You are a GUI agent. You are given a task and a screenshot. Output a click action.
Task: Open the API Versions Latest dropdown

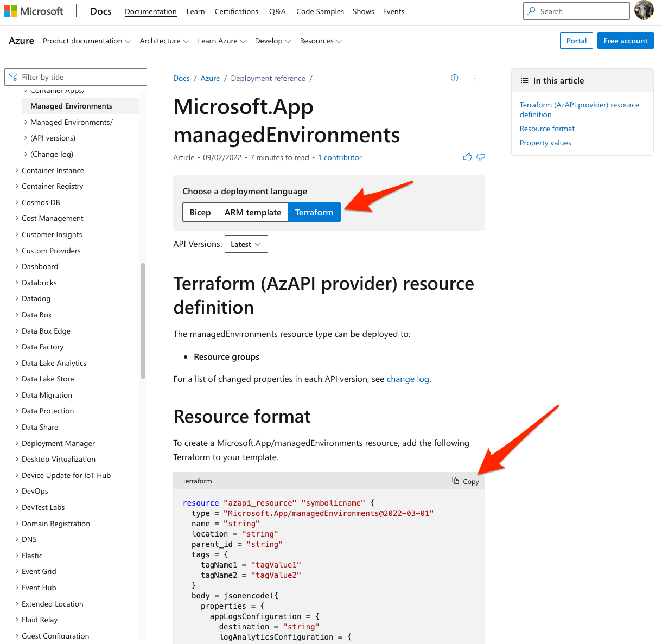click(x=246, y=244)
